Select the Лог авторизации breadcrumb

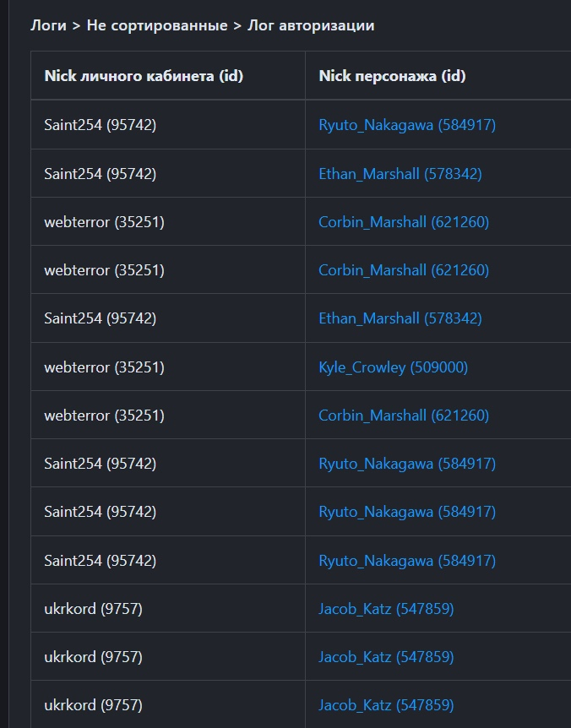coord(310,25)
